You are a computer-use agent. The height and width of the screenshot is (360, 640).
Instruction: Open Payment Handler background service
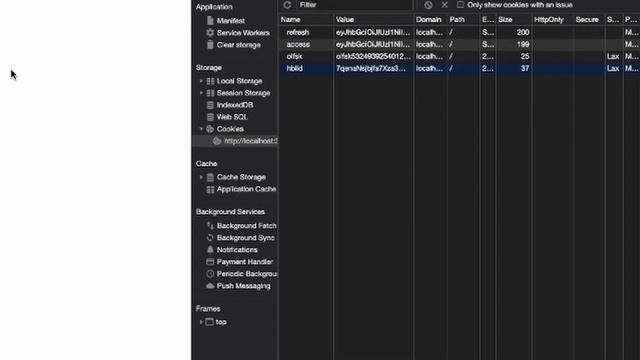pos(245,262)
